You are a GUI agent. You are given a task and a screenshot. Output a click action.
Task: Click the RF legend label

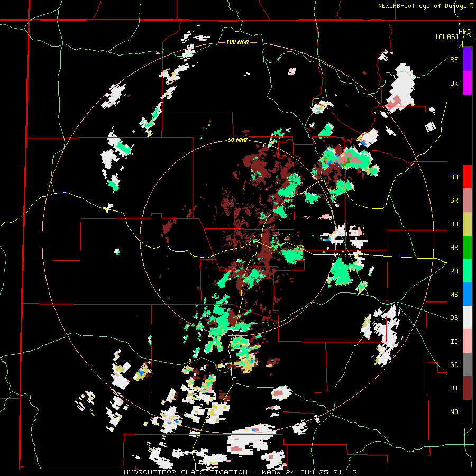pos(454,59)
